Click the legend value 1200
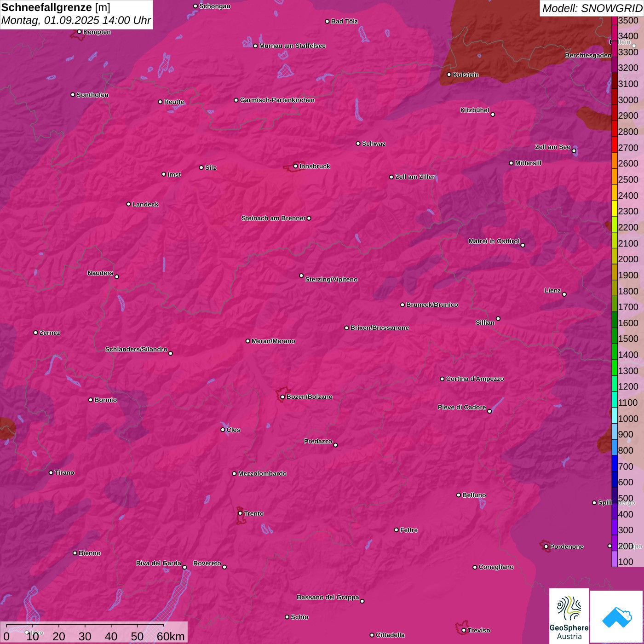Viewport: 644px width, 644px height. (628, 386)
